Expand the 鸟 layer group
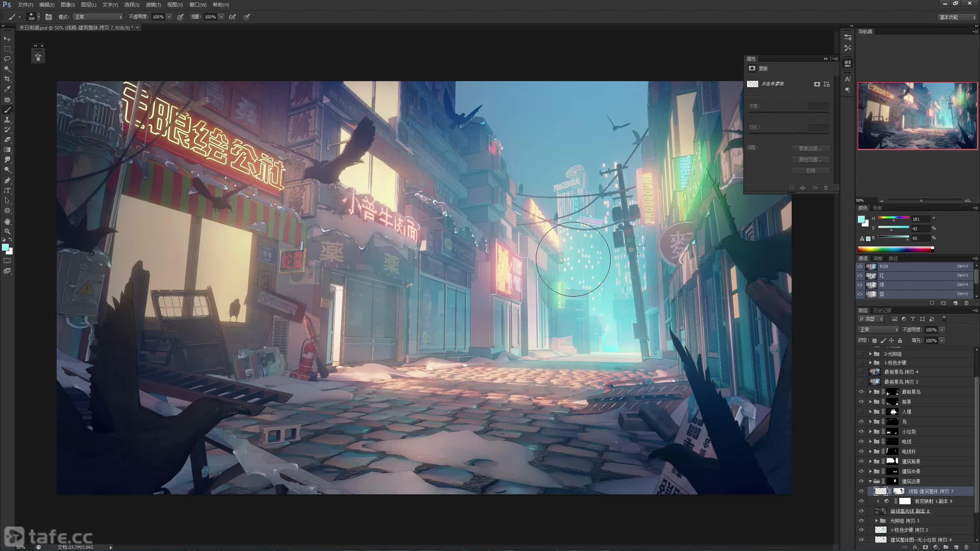980x551 pixels. pyautogui.click(x=870, y=422)
